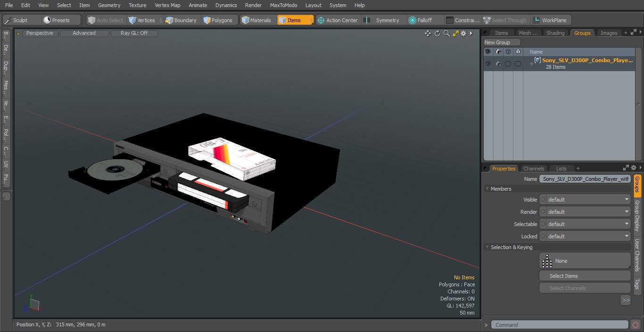Click the viewport maximize arrows icon
The height and width of the screenshot is (332, 644).
[x=455, y=33]
